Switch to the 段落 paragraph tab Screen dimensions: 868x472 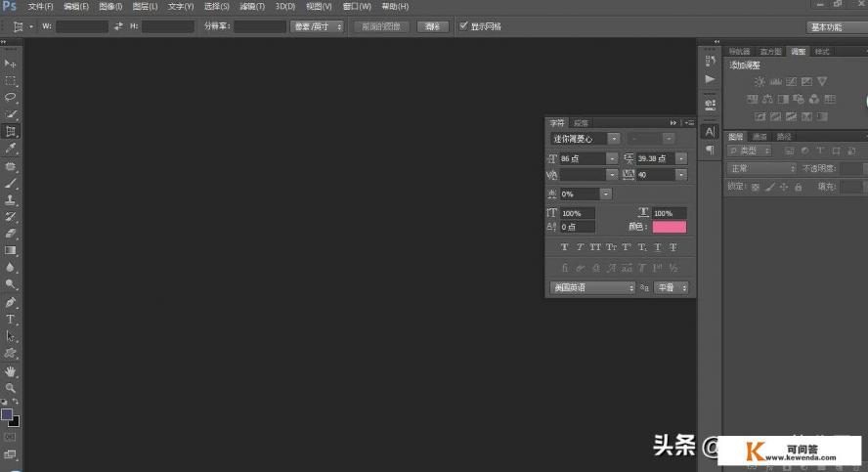(x=581, y=123)
